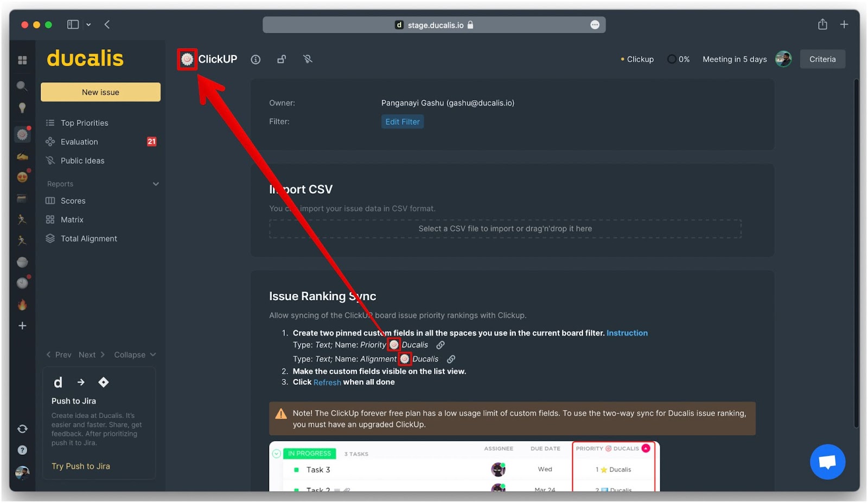868x503 pixels.
Task: Click the Safari share icon
Action: [822, 24]
